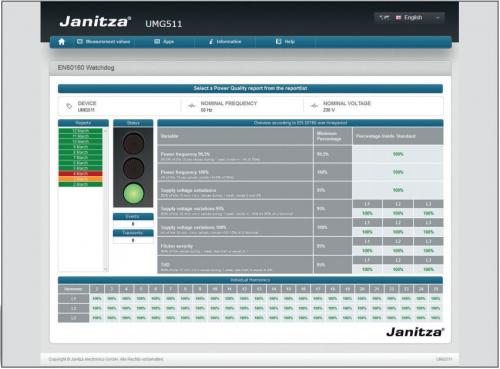The image size is (500, 369).
Task: Click the nominal frequency icon
Action: coord(191,106)
